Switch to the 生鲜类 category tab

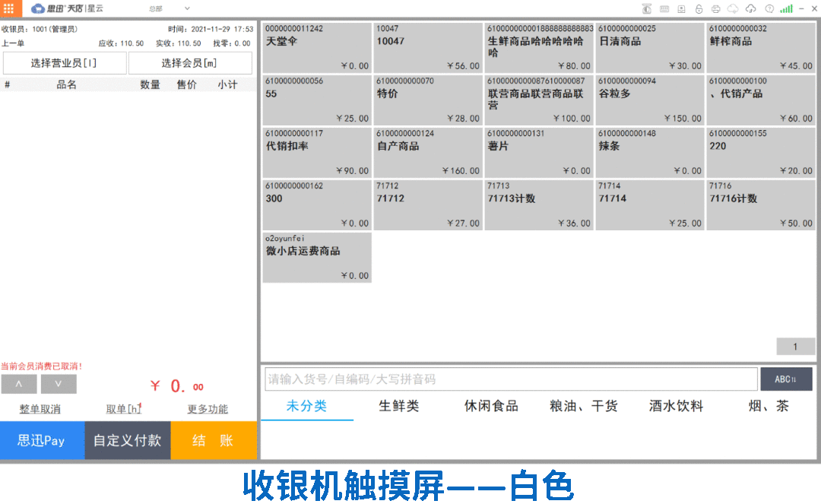pos(399,407)
